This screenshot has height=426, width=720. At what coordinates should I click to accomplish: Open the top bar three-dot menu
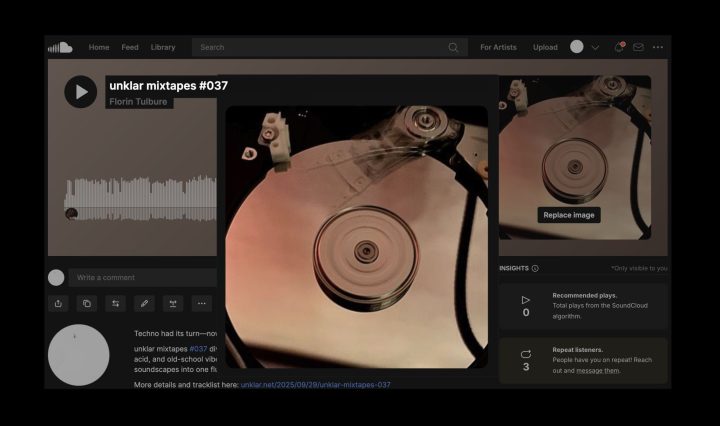coord(657,47)
